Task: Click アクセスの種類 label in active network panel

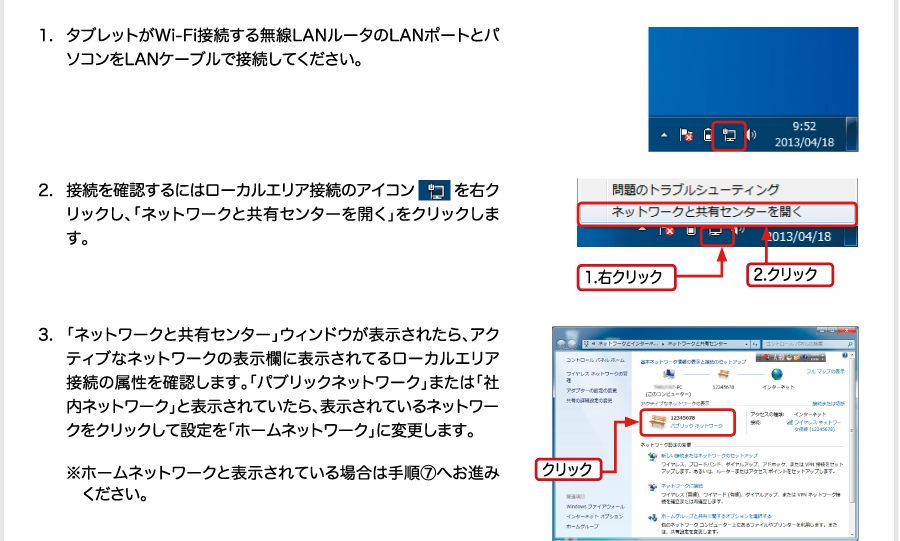Action: pos(767,414)
